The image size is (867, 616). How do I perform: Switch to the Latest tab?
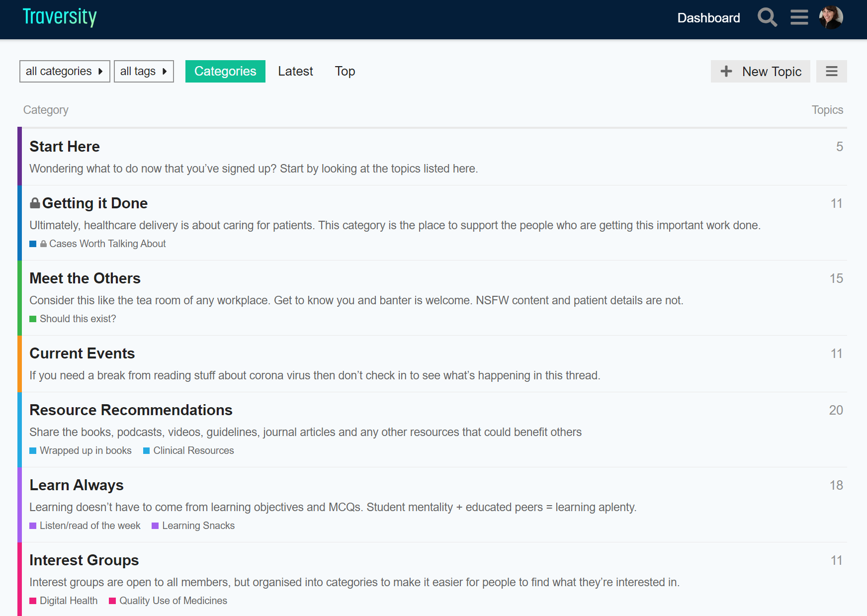(x=295, y=71)
